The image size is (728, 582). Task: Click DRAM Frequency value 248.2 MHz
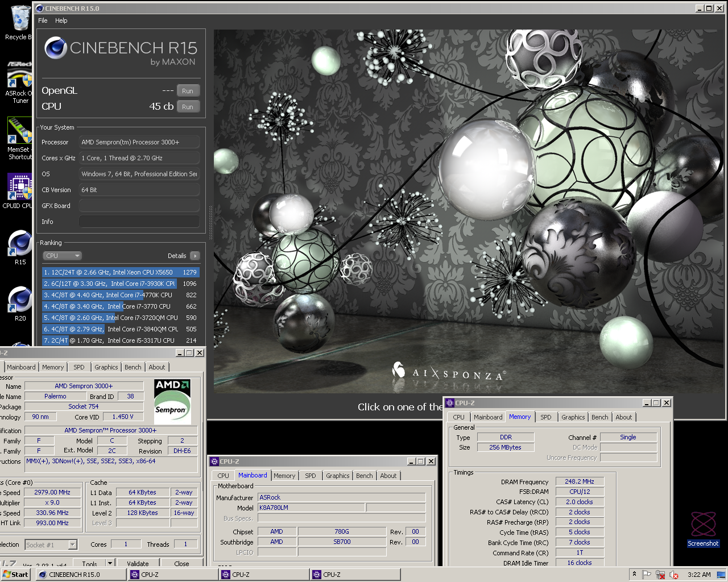[580, 481]
